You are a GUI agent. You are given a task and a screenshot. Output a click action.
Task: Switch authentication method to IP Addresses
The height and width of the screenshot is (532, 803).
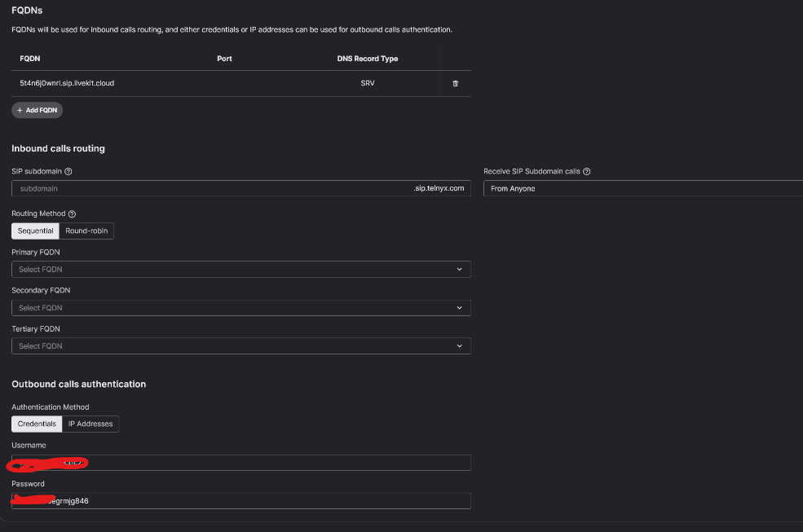click(90, 424)
